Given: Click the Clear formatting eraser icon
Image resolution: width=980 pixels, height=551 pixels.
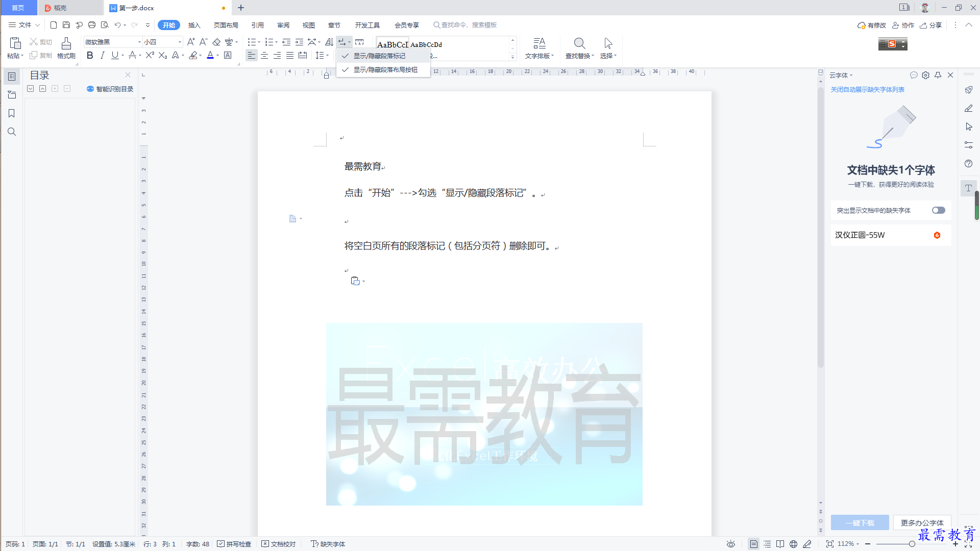Looking at the screenshot, I should [216, 42].
